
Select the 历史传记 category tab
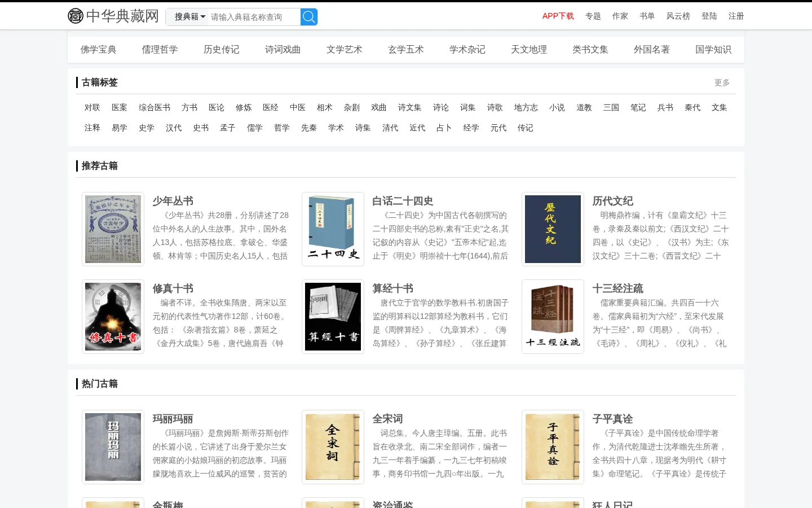(x=222, y=50)
